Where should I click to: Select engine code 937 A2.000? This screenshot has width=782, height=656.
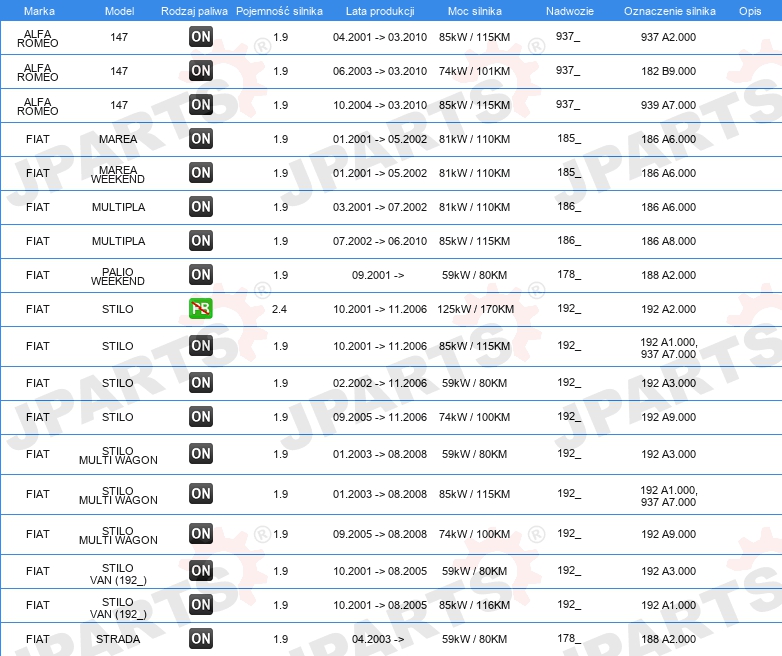tap(668, 37)
